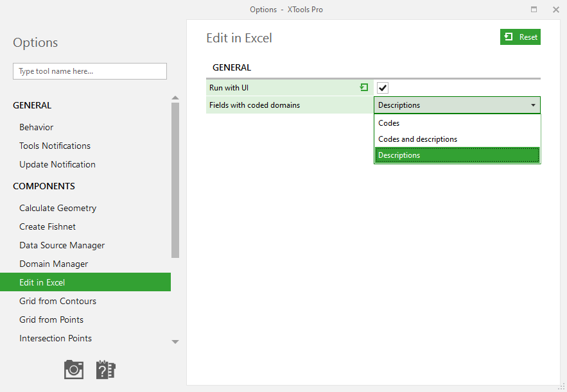Maximize the Options window
Viewport: 567px width, 392px height.
534,10
